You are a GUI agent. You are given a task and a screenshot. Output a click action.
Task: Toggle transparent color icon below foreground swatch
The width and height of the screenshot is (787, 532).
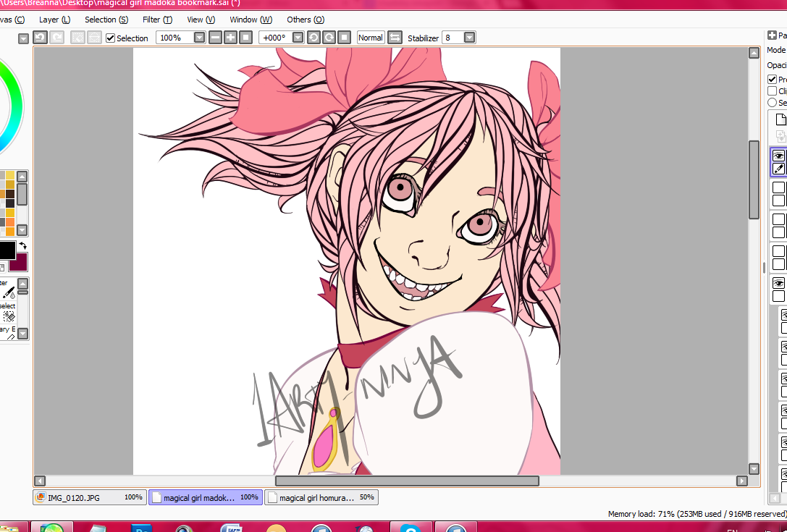pos(2,268)
